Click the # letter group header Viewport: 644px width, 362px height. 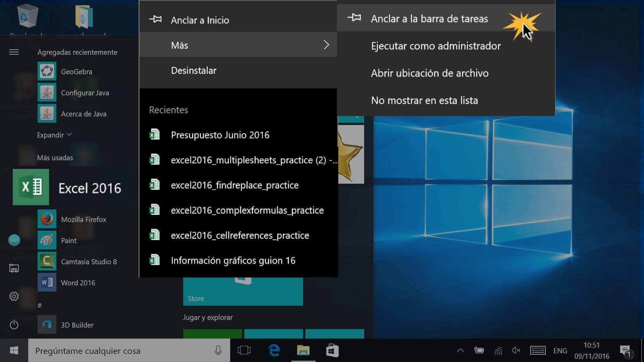coord(40,305)
